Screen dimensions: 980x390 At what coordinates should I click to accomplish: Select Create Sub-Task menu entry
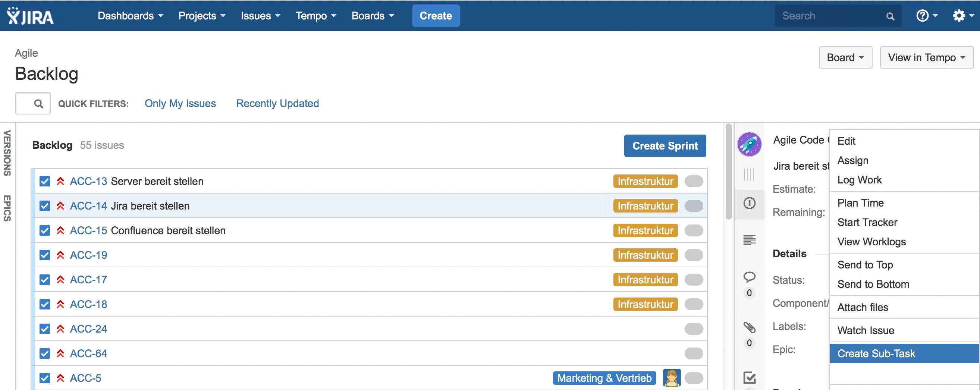click(904, 353)
